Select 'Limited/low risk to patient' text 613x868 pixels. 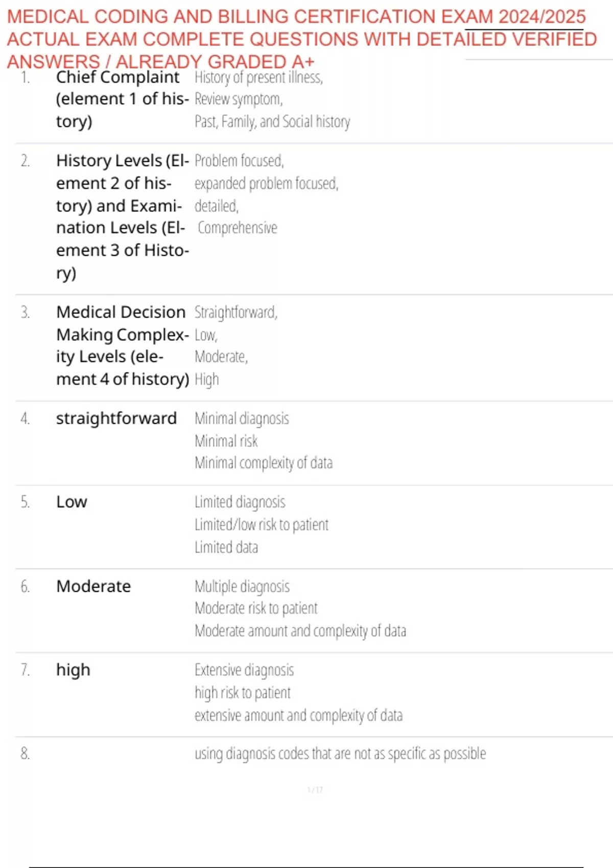click(262, 524)
